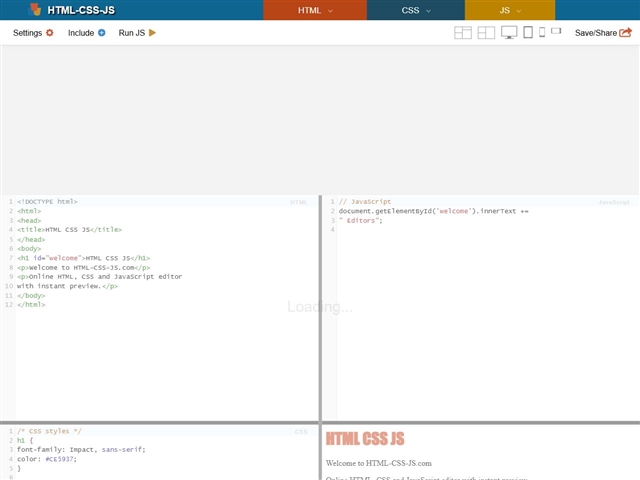The height and width of the screenshot is (480, 640).
Task: Click the h1 id="welcome" line in HTML editor
Action: pos(83,258)
